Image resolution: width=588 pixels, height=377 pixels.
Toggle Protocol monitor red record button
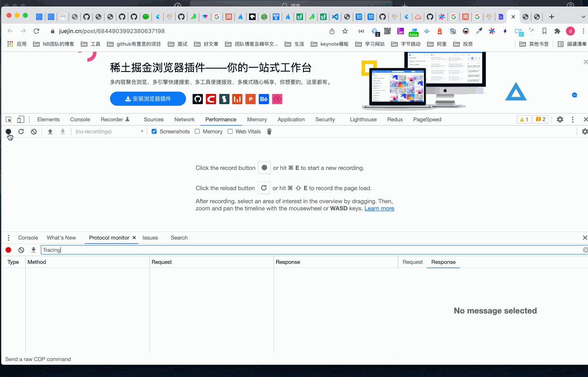9,250
